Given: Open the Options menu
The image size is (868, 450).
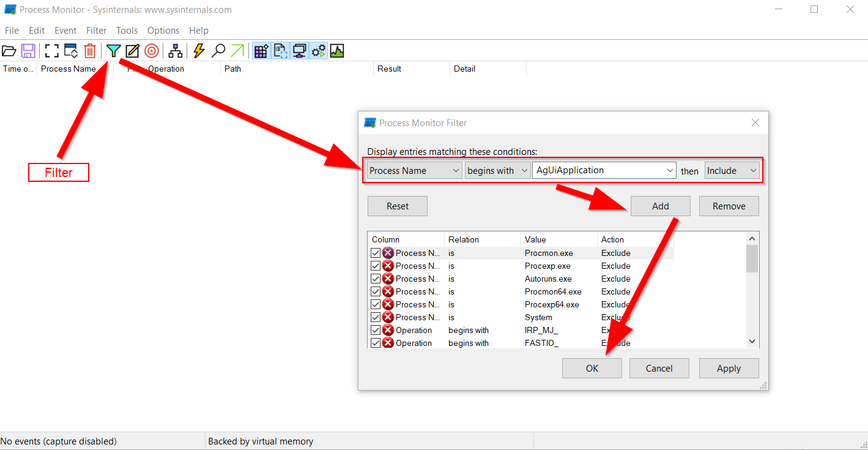Looking at the screenshot, I should 163,31.
